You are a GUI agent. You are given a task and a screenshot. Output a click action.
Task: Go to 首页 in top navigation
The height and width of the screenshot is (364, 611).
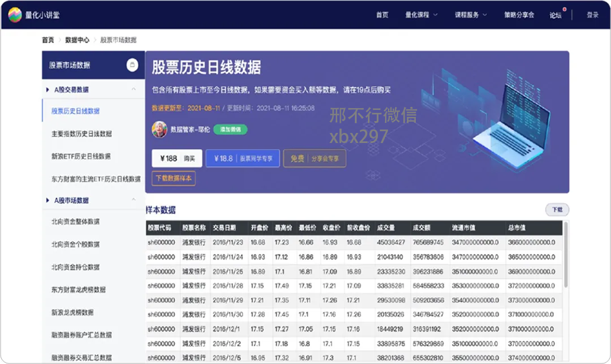(382, 15)
